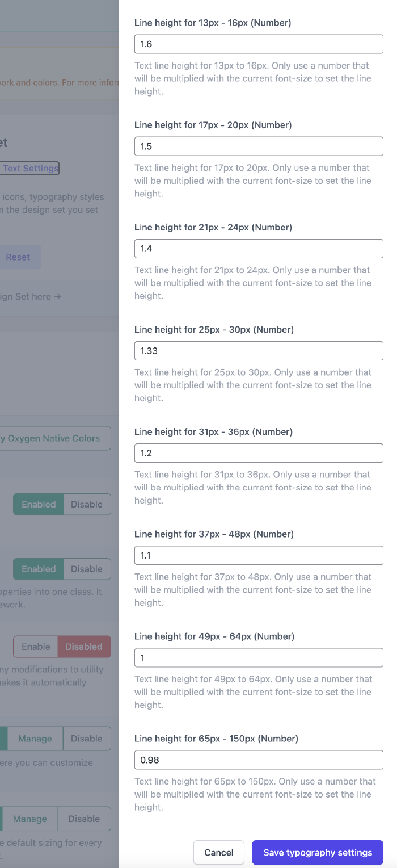Cancel the typography settings panel

click(x=219, y=852)
